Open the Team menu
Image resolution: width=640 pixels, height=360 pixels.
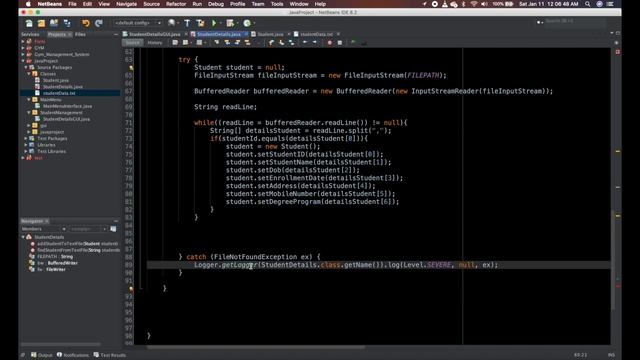[258, 4]
